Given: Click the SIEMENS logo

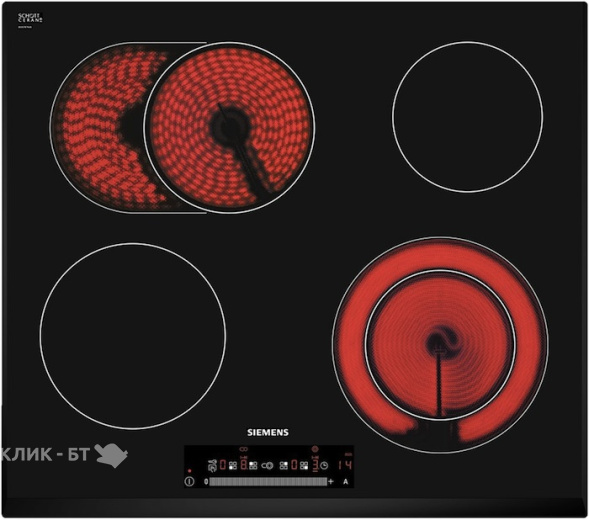Looking at the screenshot, I should (268, 432).
